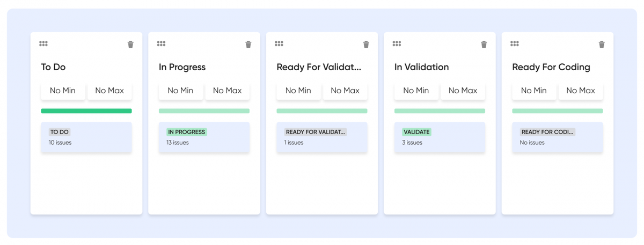
Task: Grab the To Do column drag handle
Action: click(x=43, y=44)
